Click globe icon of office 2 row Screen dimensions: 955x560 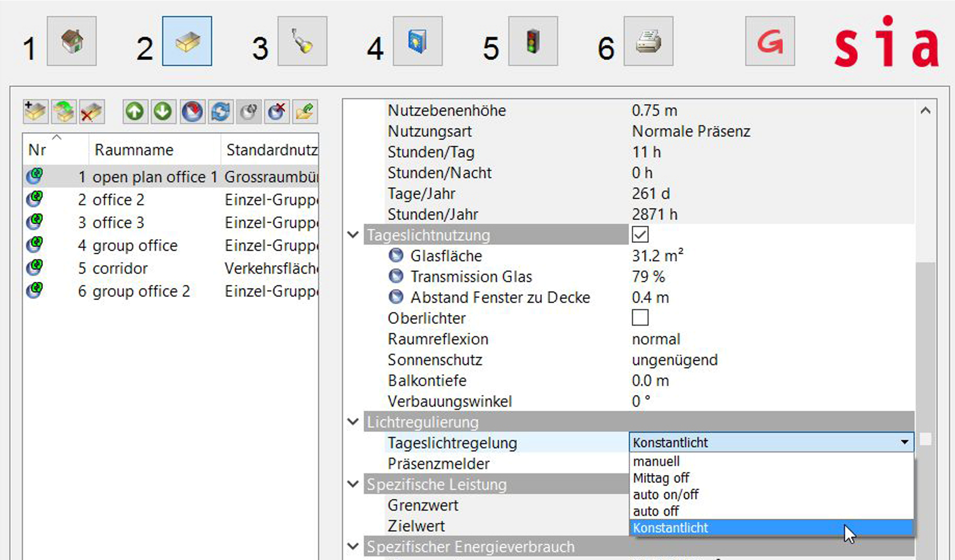tap(34, 199)
